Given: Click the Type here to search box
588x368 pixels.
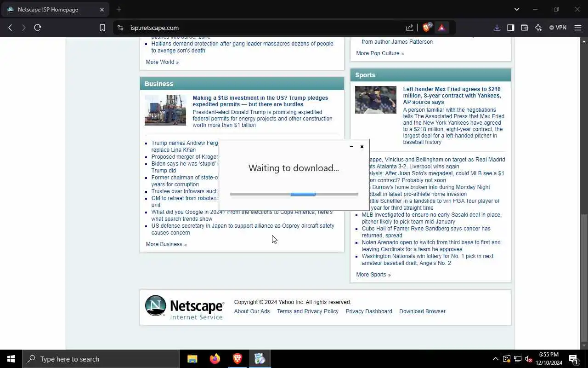Looking at the screenshot, I should coord(101,359).
